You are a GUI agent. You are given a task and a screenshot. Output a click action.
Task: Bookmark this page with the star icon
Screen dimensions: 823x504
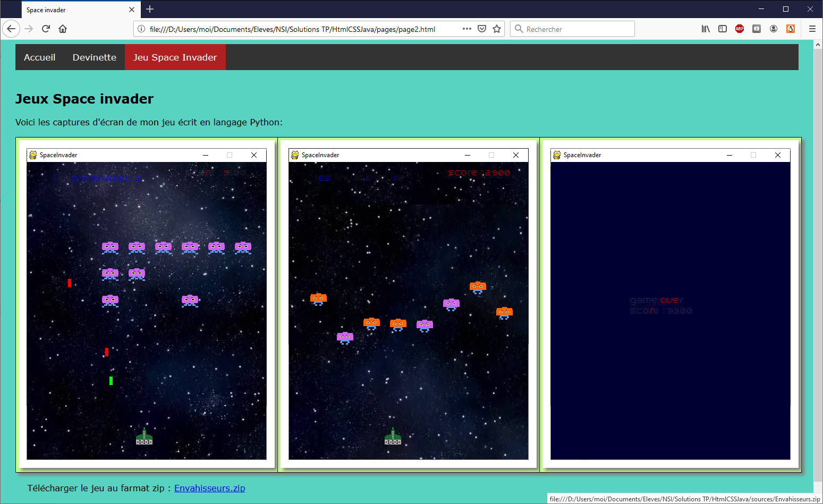tap(497, 29)
